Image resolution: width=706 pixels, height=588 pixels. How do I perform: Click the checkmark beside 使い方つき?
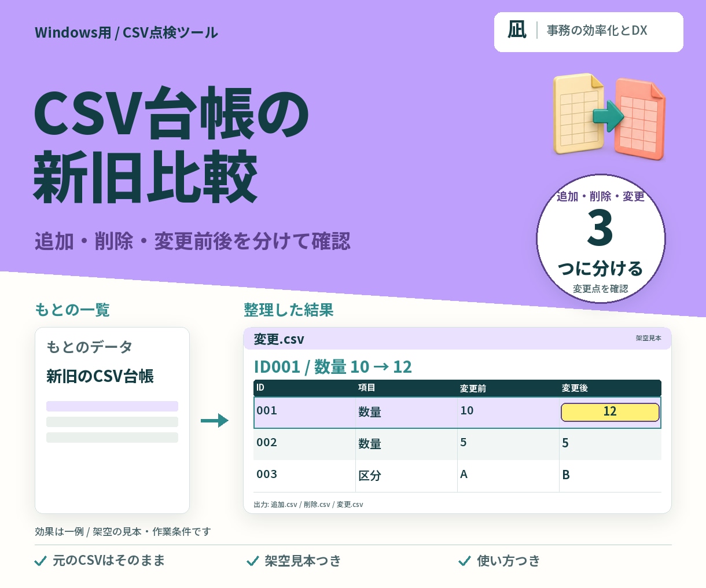coord(464,561)
